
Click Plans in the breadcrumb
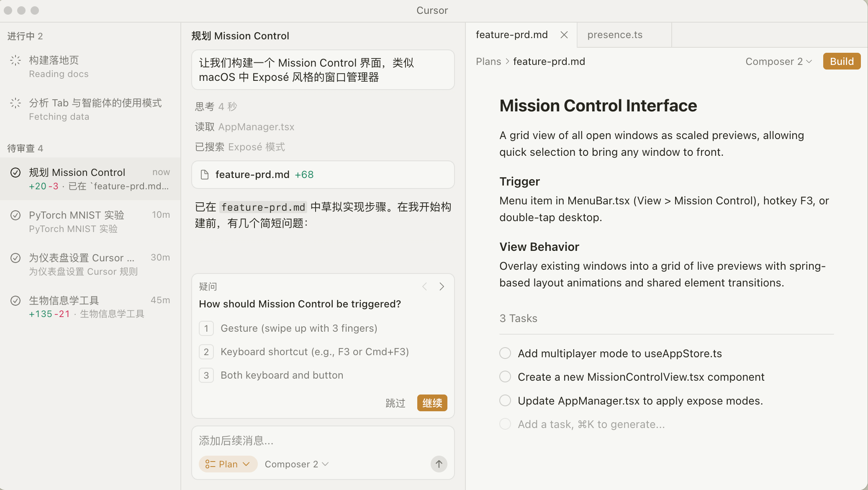488,62
